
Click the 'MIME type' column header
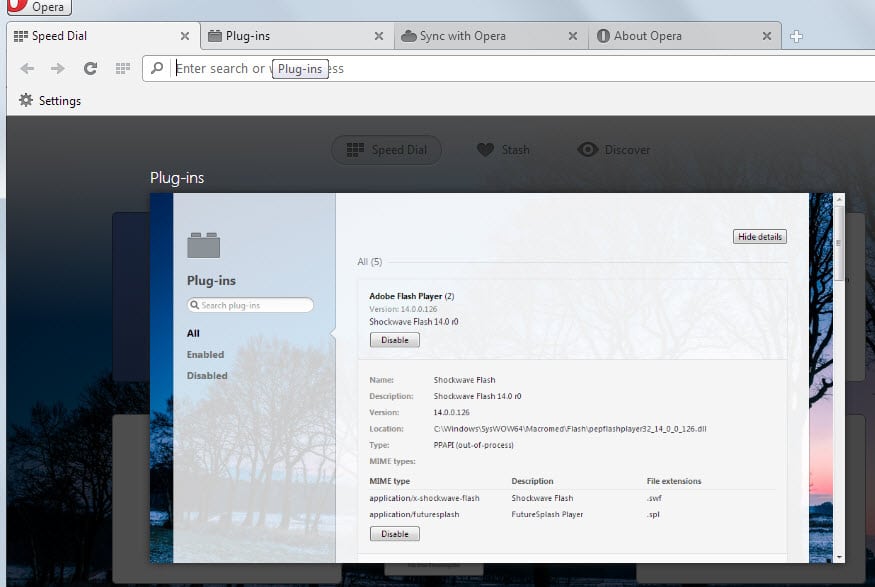point(389,481)
